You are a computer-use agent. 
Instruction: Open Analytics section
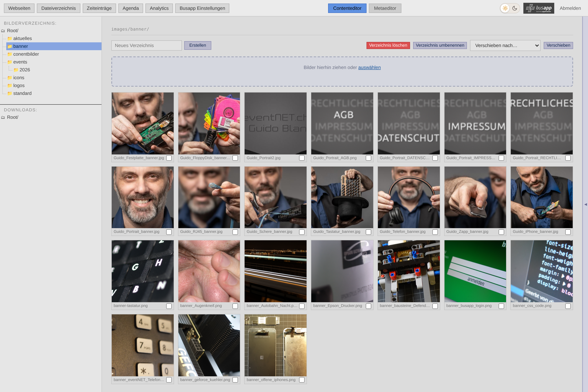click(x=159, y=8)
